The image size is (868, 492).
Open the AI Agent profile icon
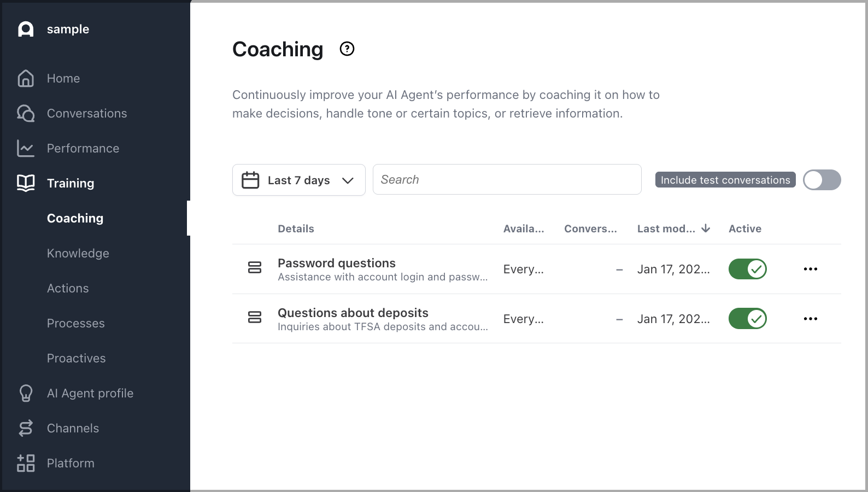pos(25,393)
